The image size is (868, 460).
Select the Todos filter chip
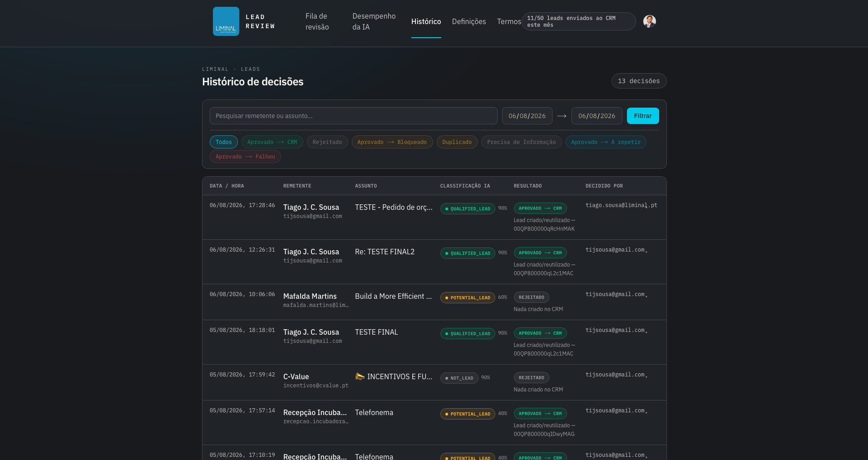click(224, 142)
